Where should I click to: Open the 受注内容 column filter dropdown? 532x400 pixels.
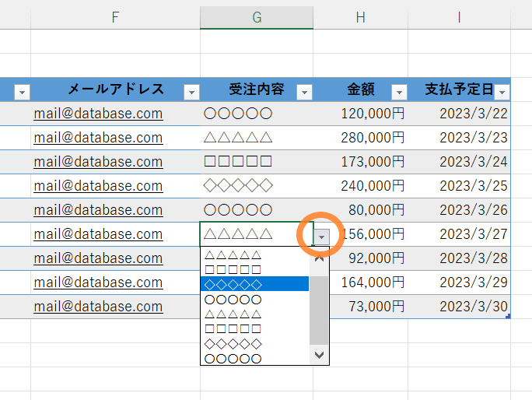[x=304, y=92]
